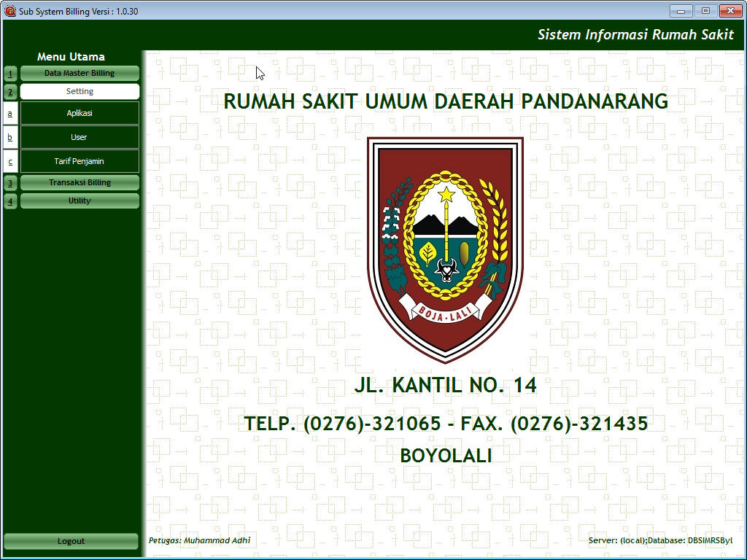Open the User settings submenu
Screen dimensions: 747x560
[80, 137]
